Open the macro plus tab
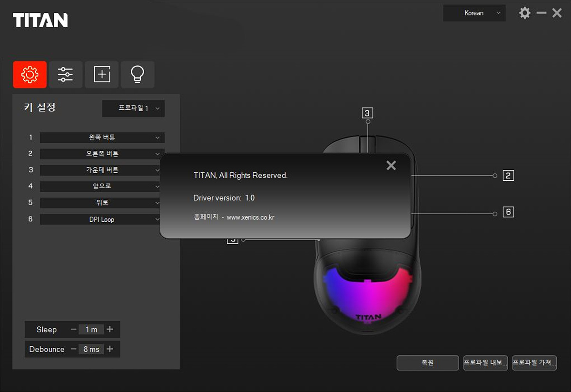This screenshot has width=571, height=392. point(102,74)
